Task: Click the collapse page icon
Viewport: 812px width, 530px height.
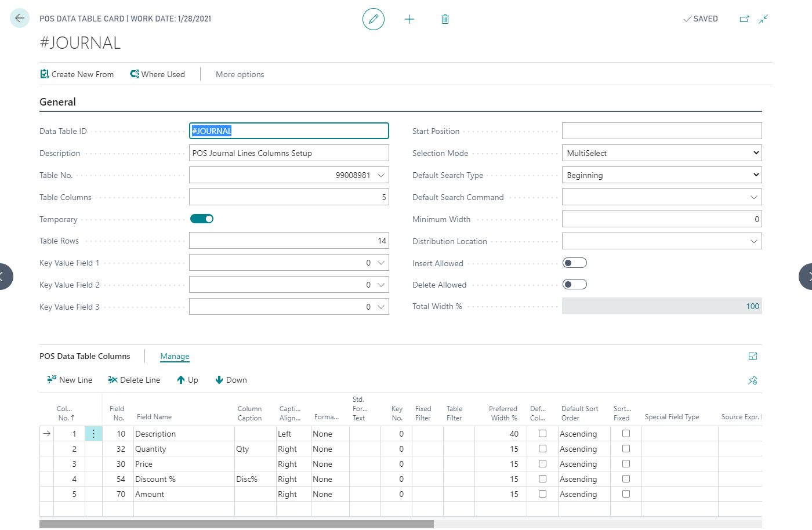Action: coord(763,19)
